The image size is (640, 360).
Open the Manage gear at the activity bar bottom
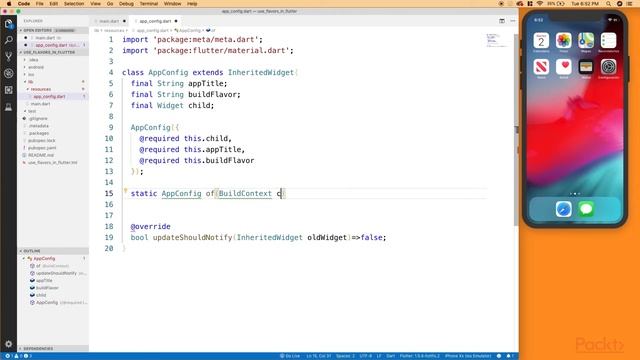9,344
